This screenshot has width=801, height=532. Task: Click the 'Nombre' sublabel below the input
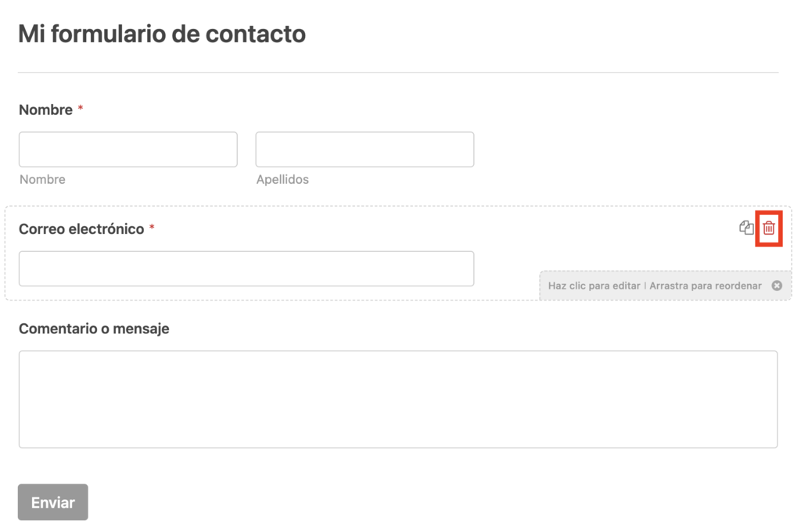pos(42,179)
